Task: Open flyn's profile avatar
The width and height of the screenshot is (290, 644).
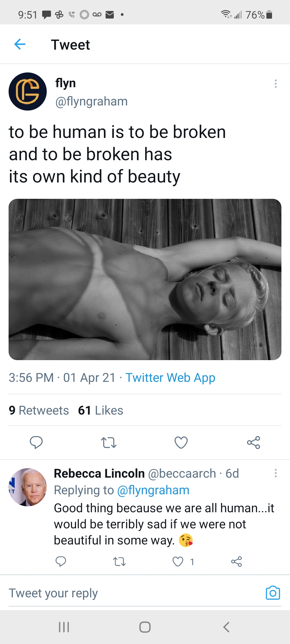Action: (28, 92)
